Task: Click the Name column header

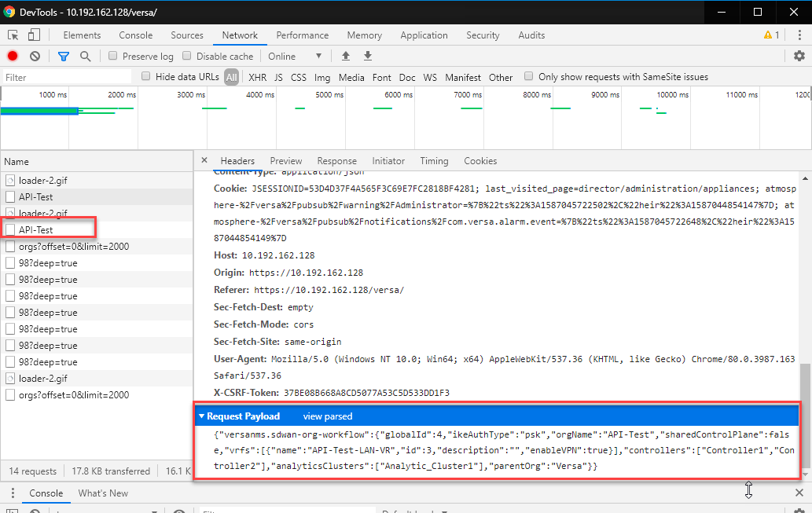Action: click(x=97, y=162)
